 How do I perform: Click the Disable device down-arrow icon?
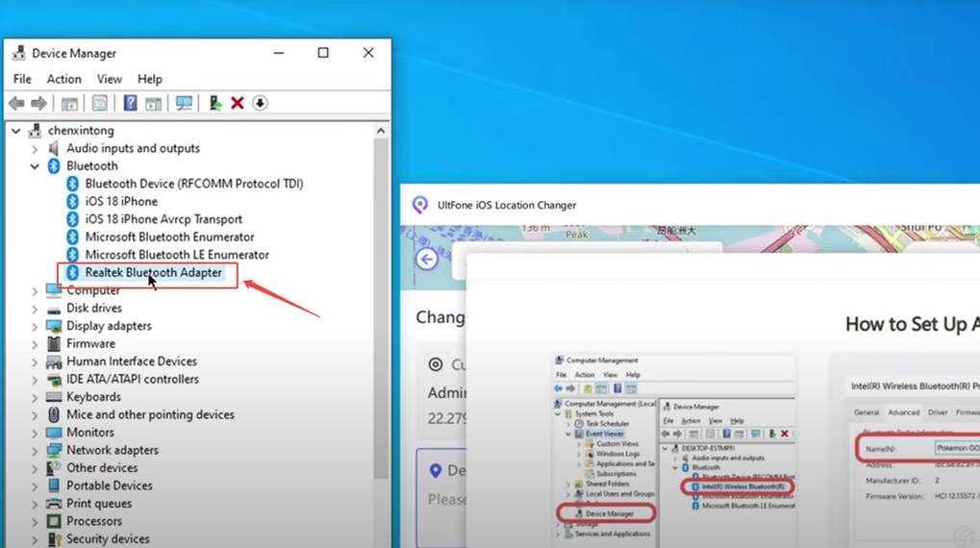260,103
